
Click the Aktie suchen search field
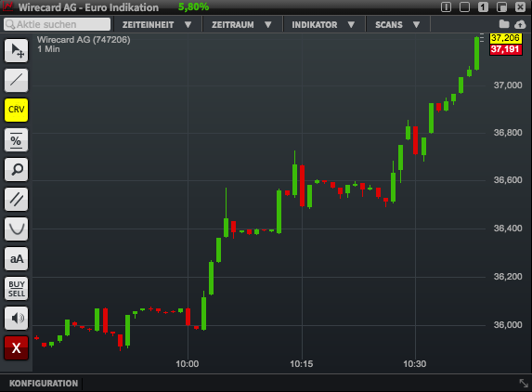point(57,24)
